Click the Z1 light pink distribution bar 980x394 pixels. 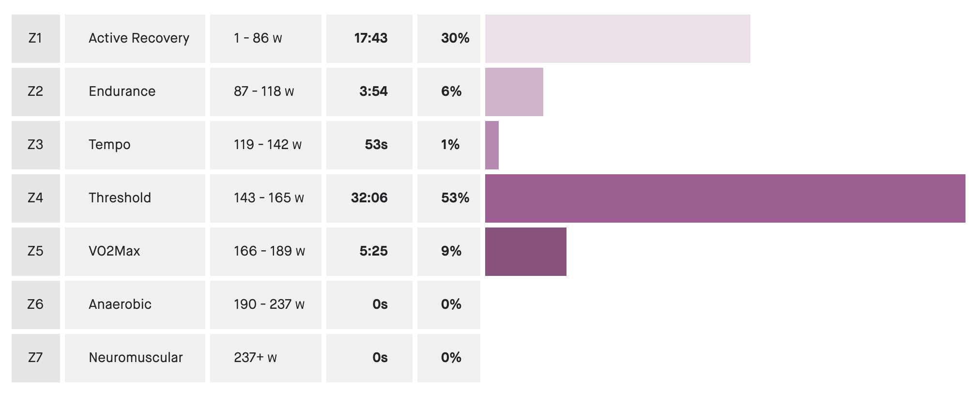pos(617,39)
